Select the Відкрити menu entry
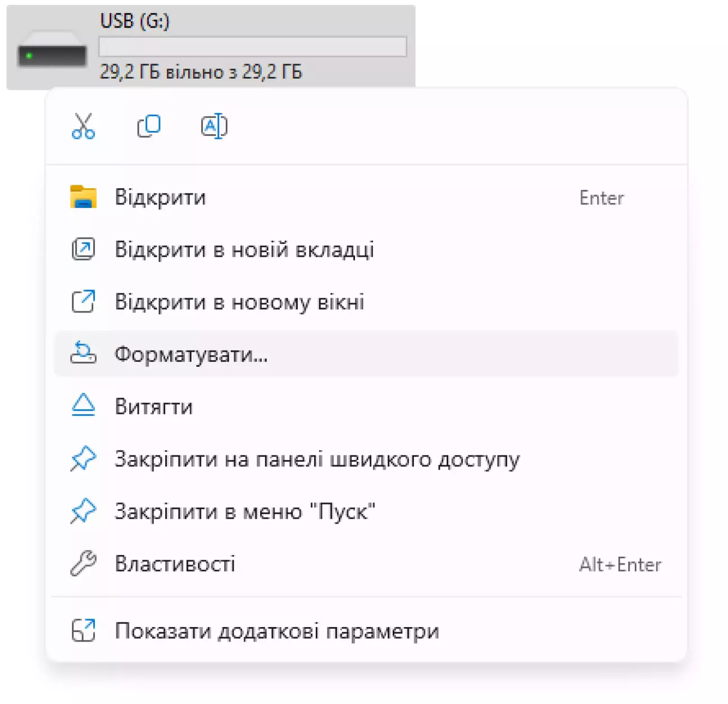This screenshot has width=728, height=704. tap(161, 197)
